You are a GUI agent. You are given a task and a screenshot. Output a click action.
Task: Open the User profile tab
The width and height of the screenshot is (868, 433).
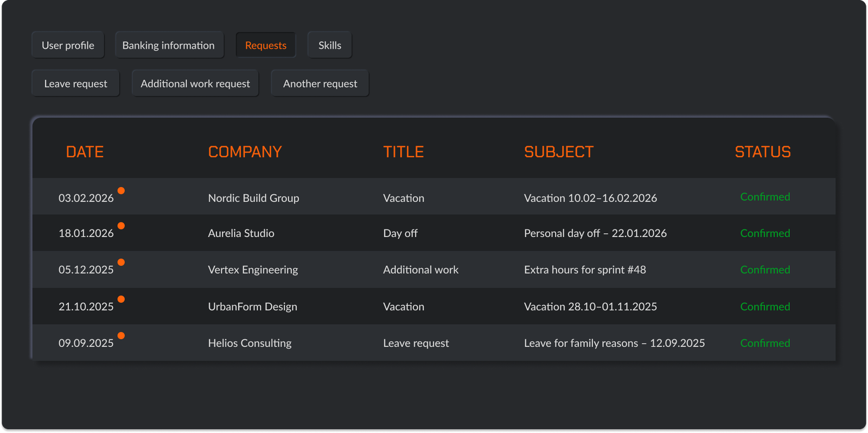[x=68, y=45]
